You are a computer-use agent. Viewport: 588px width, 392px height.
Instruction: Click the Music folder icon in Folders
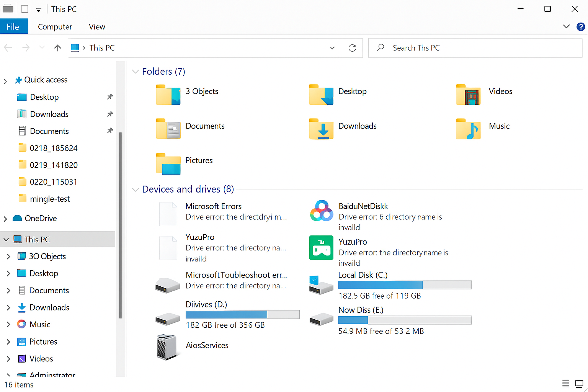468,129
